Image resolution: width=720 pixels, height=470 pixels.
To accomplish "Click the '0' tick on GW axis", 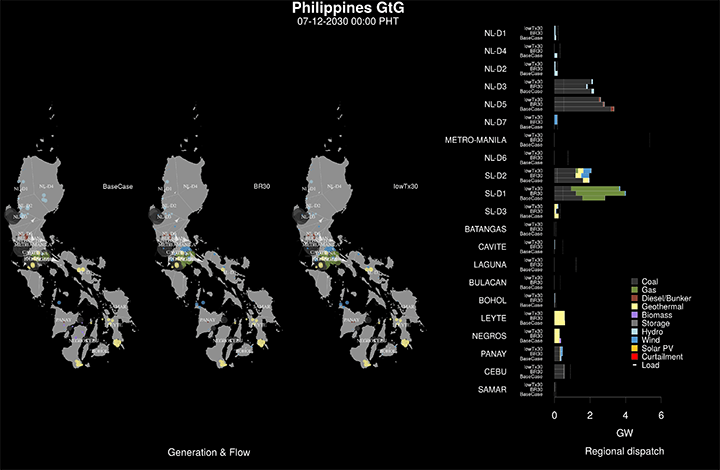I will click(554, 415).
